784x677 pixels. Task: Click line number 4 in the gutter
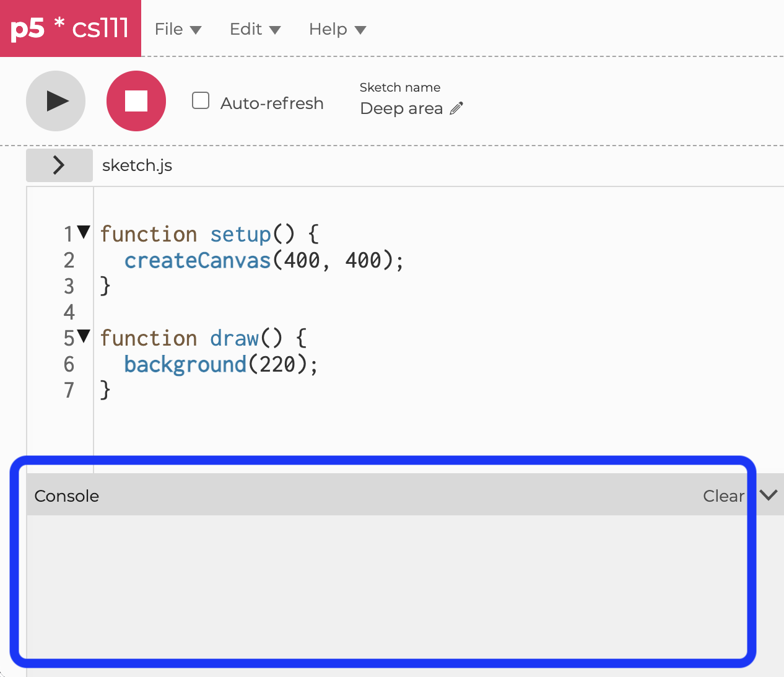click(x=69, y=312)
